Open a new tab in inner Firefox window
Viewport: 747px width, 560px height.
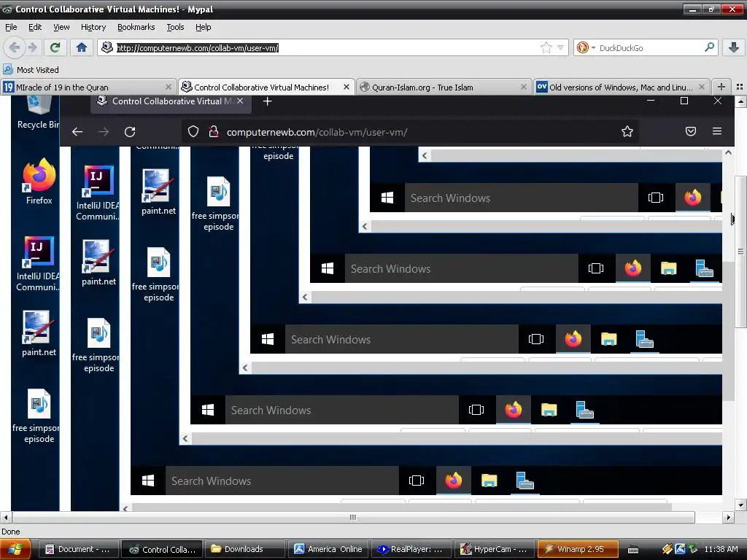(267, 101)
